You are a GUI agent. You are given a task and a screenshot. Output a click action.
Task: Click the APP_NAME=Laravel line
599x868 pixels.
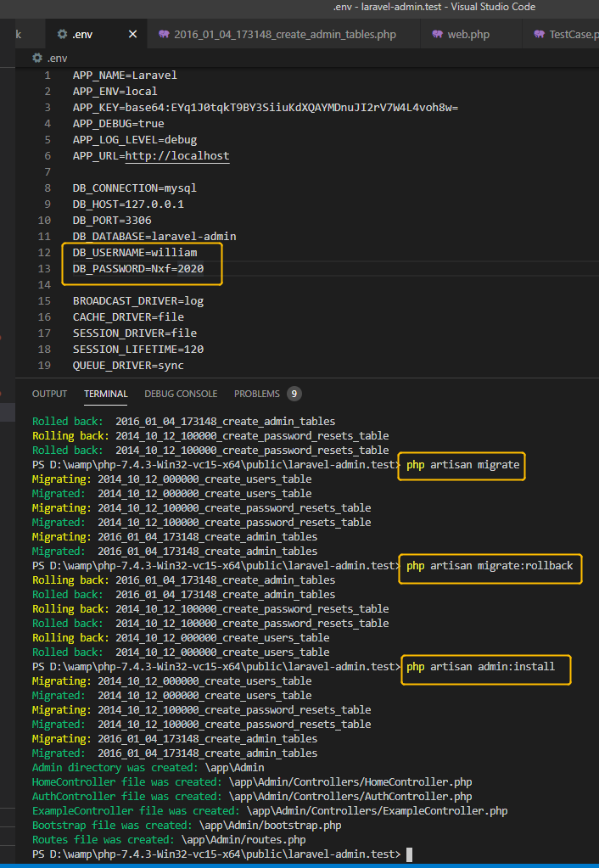click(x=125, y=75)
